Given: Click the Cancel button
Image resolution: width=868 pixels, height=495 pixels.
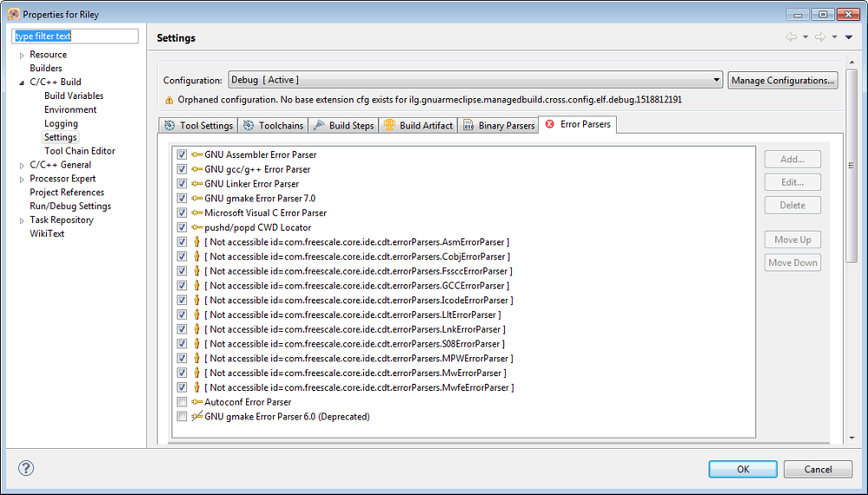Looking at the screenshot, I should pos(818,469).
